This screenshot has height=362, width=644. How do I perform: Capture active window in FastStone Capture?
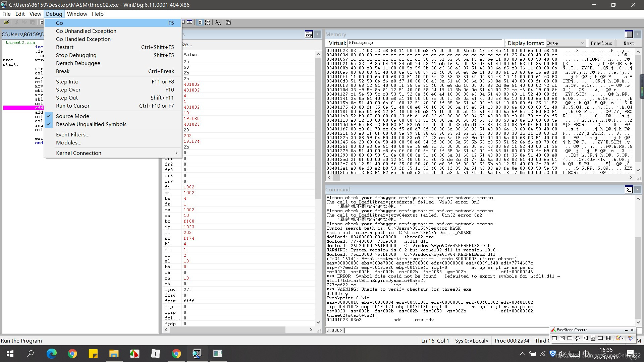pyautogui.click(x=554, y=338)
